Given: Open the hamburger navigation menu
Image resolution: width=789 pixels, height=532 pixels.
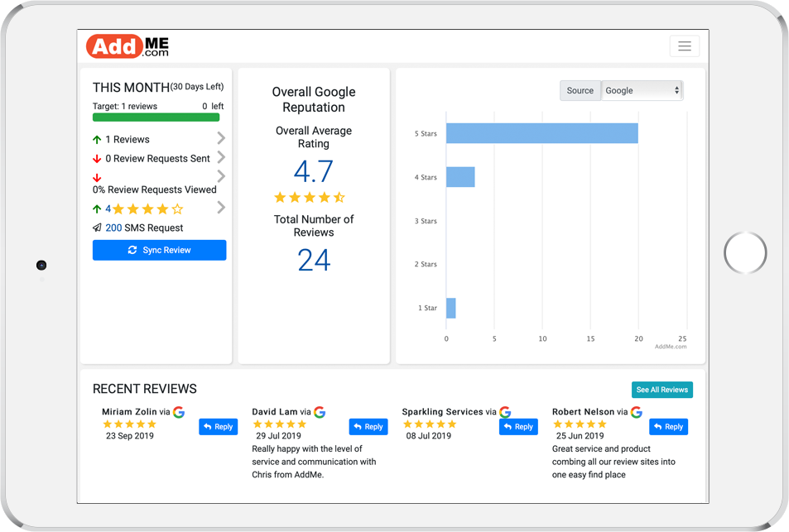Looking at the screenshot, I should (x=684, y=46).
